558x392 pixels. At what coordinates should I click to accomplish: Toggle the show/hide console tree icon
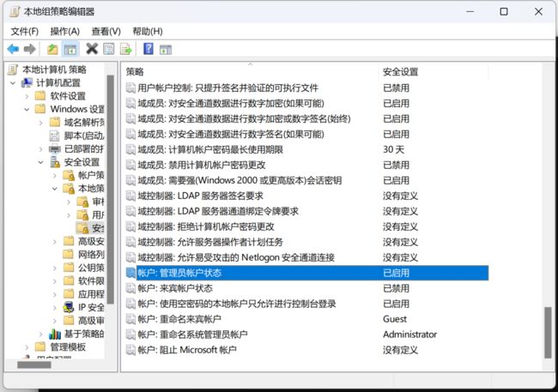point(70,49)
